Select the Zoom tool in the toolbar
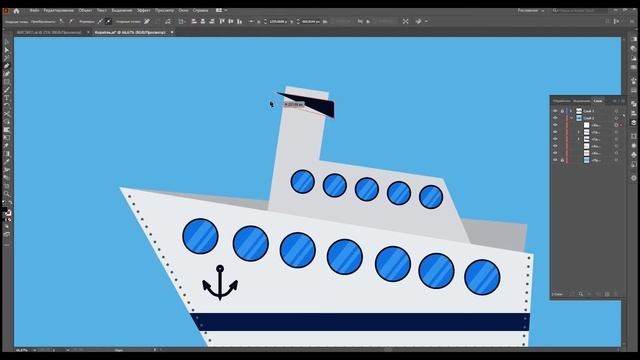The image size is (640, 360). coord(7,194)
